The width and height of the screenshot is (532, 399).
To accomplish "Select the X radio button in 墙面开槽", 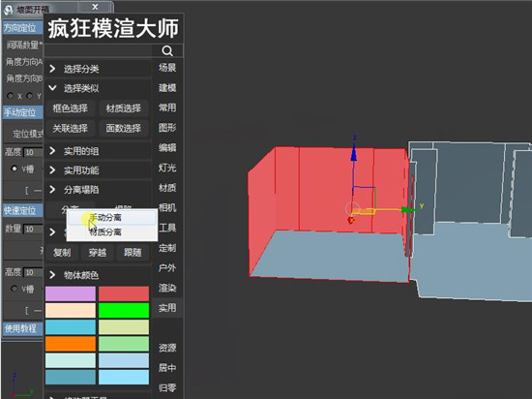I will click(11, 96).
